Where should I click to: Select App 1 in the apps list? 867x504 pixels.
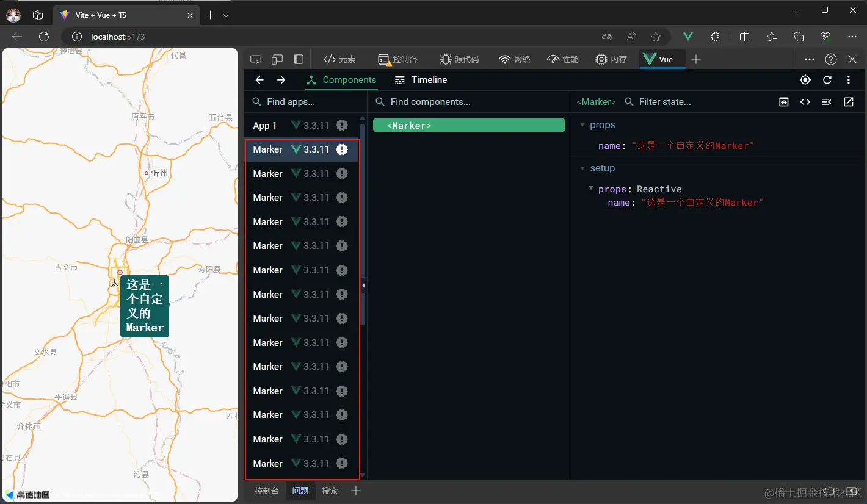[x=265, y=125]
